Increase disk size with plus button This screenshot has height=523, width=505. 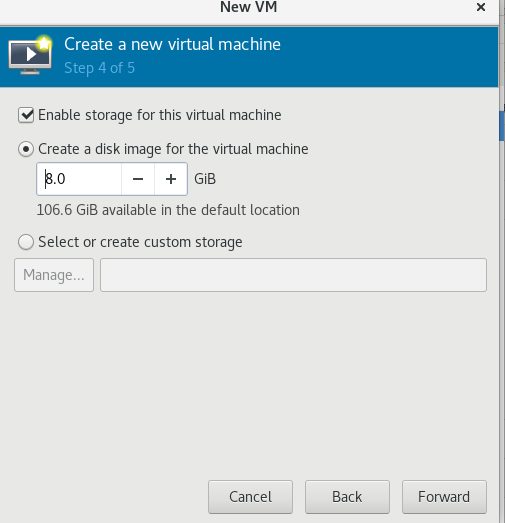pyautogui.click(x=171, y=179)
